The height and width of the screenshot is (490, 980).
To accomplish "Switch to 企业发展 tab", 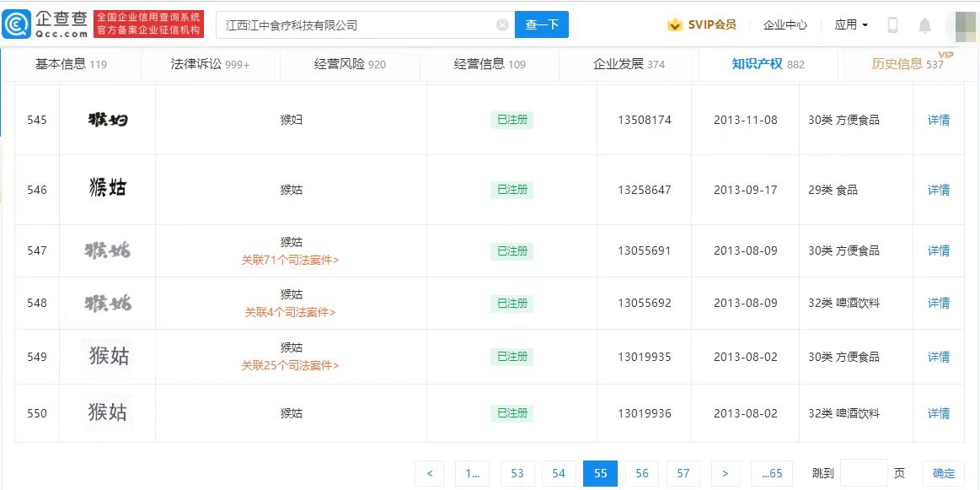I will coord(629,64).
